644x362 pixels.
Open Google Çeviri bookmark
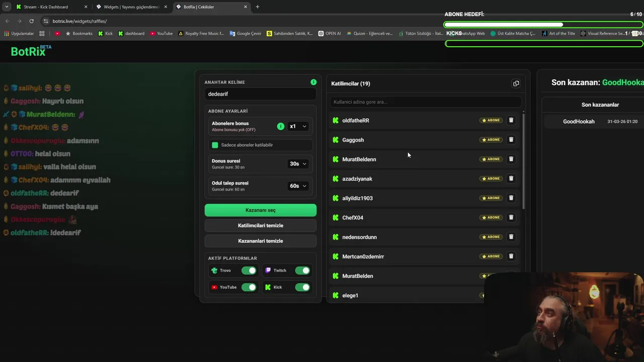coord(245,34)
